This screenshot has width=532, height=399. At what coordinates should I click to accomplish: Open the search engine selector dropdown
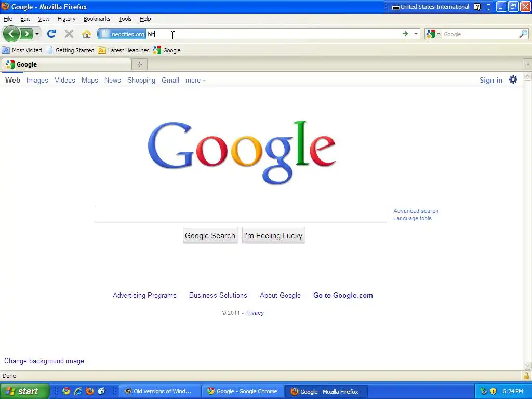point(433,34)
